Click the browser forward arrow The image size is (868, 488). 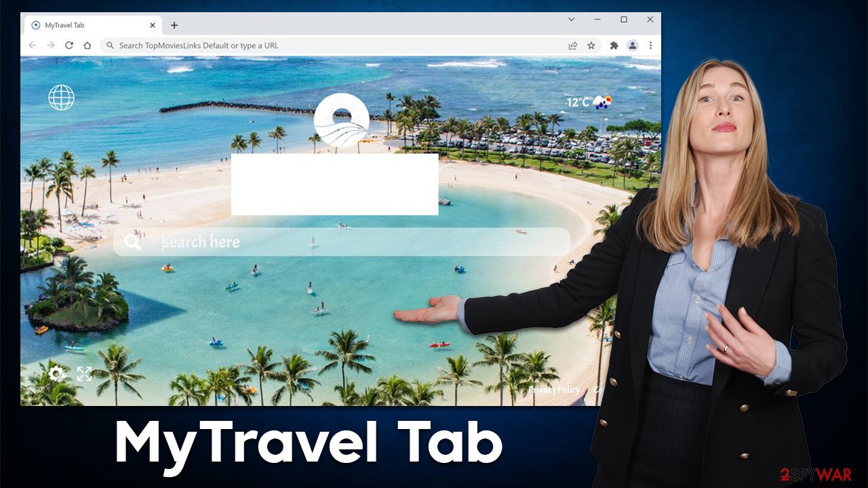51,45
